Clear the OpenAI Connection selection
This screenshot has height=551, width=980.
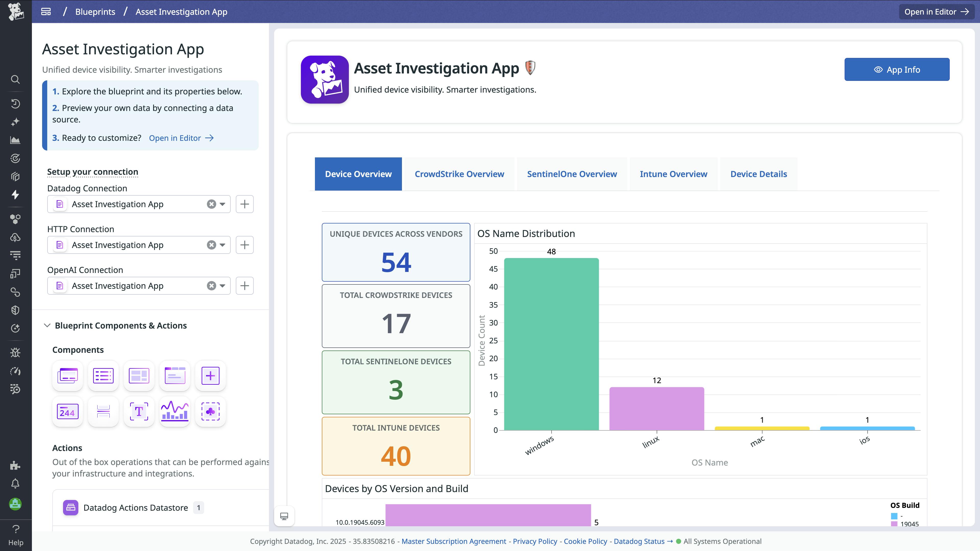pyautogui.click(x=212, y=286)
